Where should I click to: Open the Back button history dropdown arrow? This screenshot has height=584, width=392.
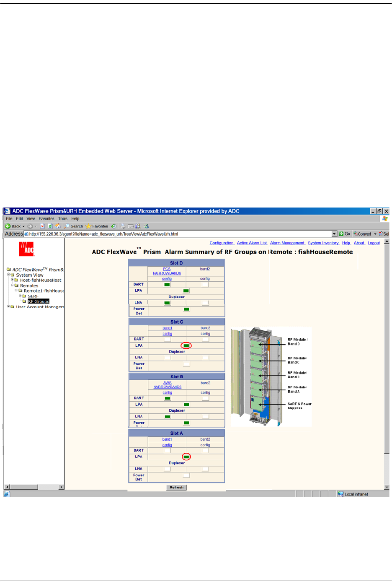click(23, 226)
